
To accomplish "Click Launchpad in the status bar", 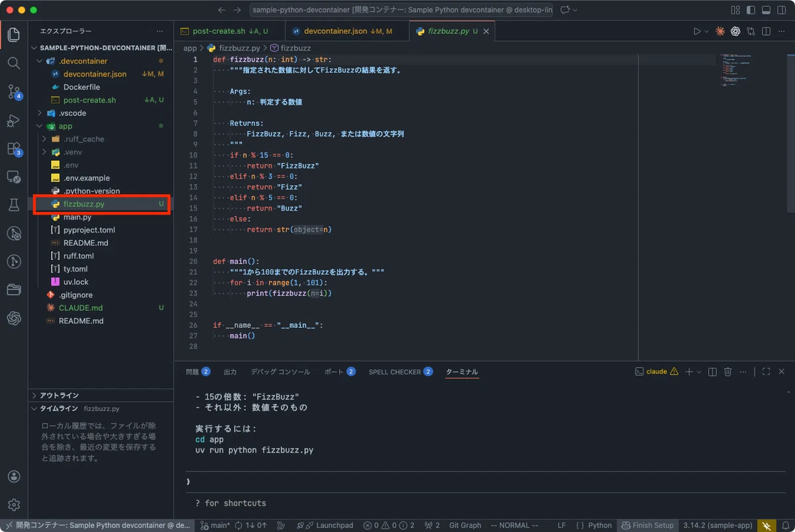I will (x=325, y=525).
